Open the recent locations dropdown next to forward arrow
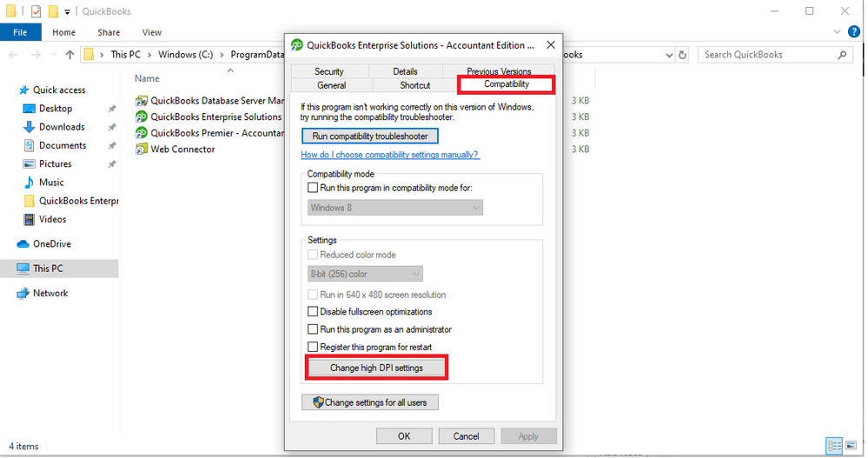Screen dimensions: 868x458 pyautogui.click(x=54, y=55)
